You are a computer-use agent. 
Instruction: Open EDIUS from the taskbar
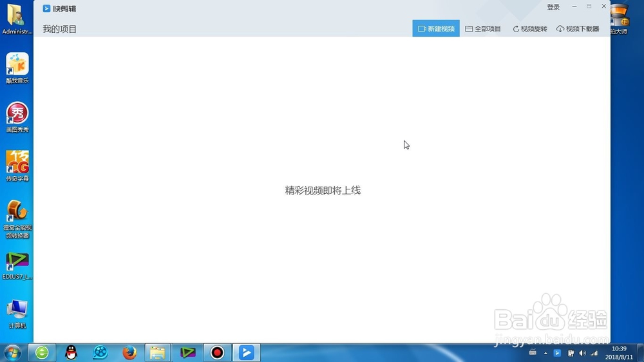click(187, 352)
